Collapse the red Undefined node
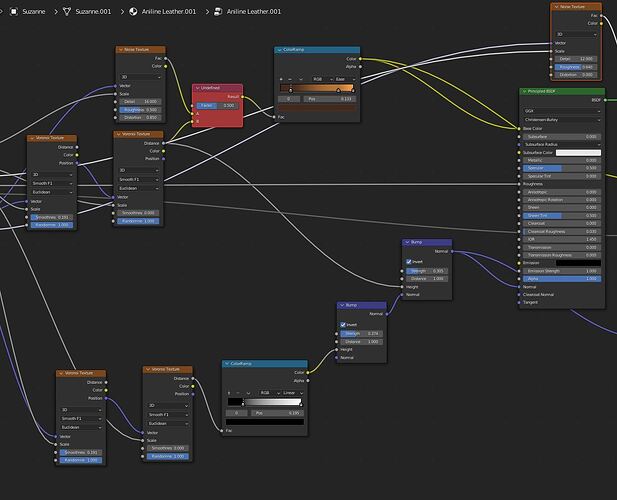Image resolution: width=617 pixels, height=500 pixels. click(x=198, y=88)
